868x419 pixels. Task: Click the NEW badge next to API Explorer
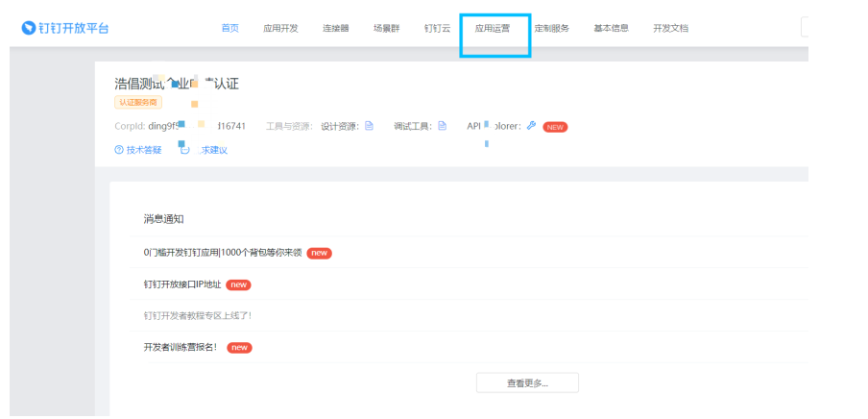coord(555,127)
